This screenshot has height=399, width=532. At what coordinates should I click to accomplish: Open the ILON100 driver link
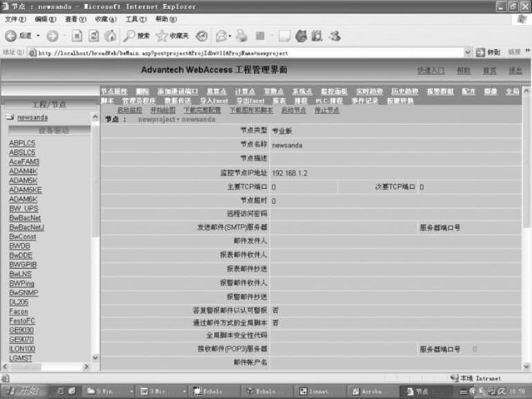22,349
